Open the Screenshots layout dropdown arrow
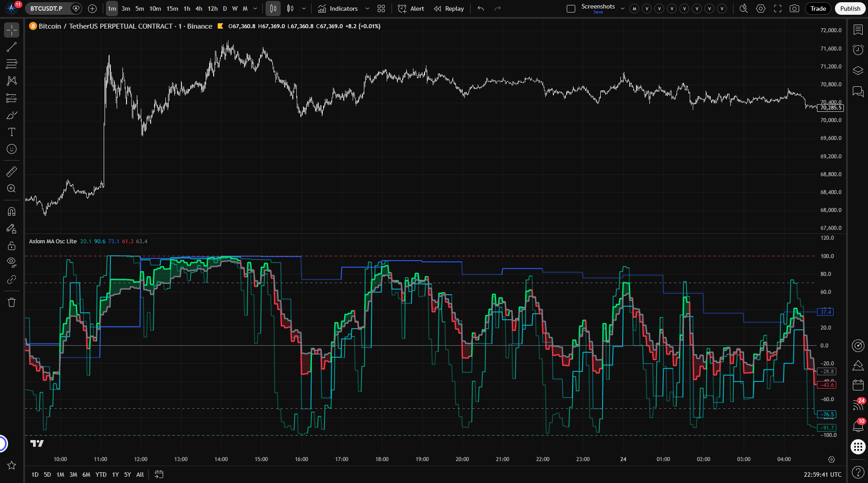Viewport: 868px width, 483px height. tap(623, 8)
